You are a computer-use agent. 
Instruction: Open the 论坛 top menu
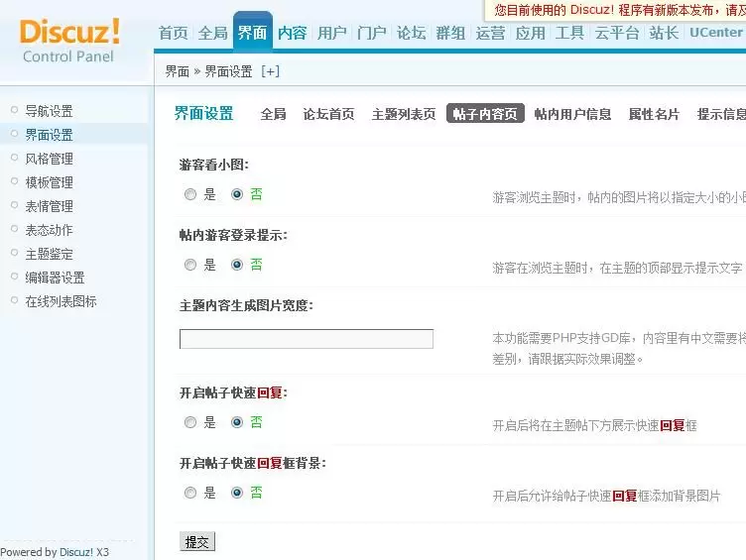click(411, 33)
